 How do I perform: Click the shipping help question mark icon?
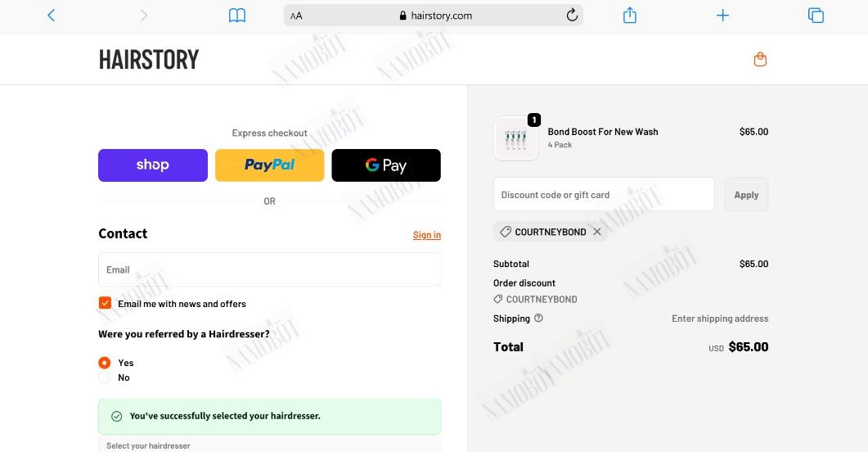[x=538, y=318]
